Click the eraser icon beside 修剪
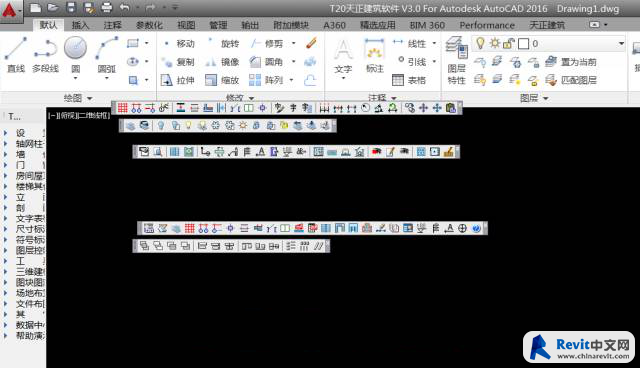640x368 pixels. (311, 43)
